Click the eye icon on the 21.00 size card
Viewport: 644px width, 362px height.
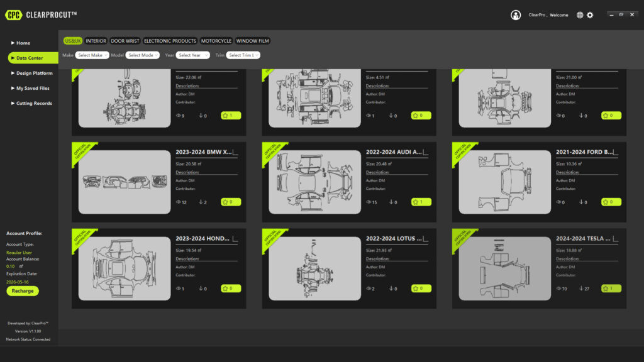tap(558, 116)
